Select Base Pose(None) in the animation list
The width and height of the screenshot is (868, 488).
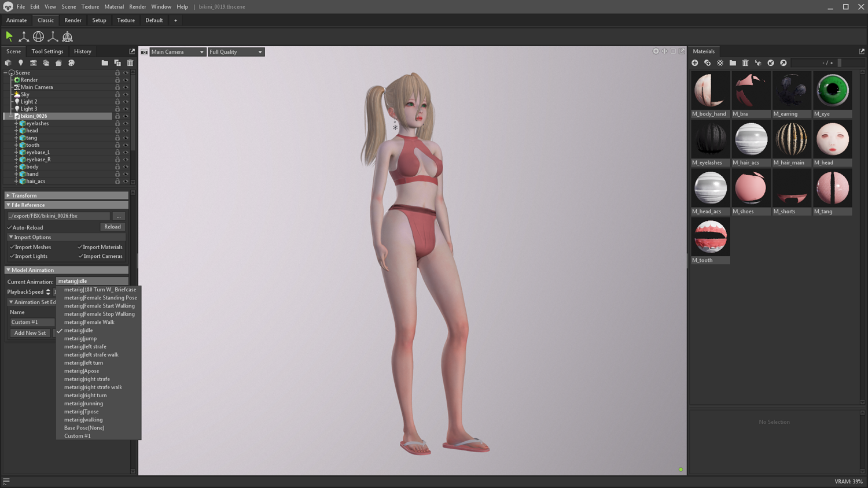tap(84, 428)
